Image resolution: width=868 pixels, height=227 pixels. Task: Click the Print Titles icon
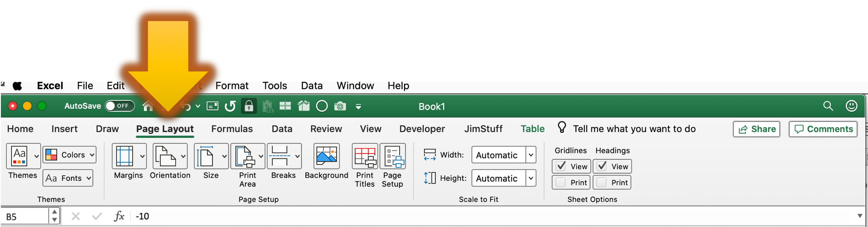(x=365, y=156)
